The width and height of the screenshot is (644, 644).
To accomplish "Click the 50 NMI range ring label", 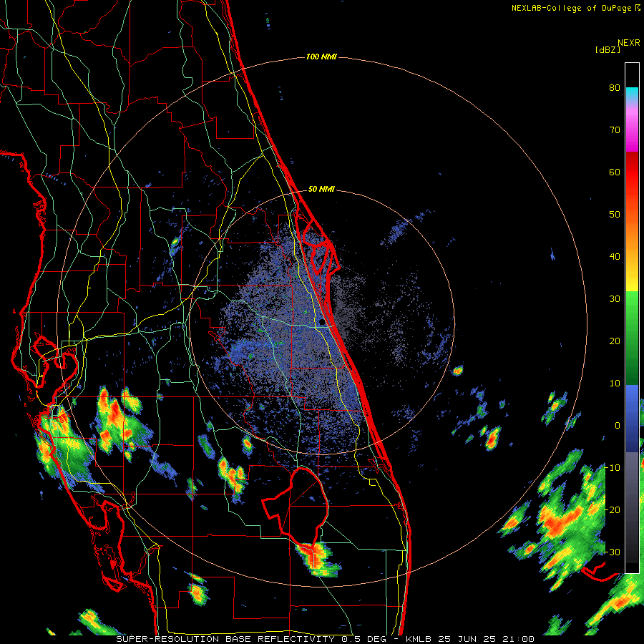I will pyautogui.click(x=321, y=190).
